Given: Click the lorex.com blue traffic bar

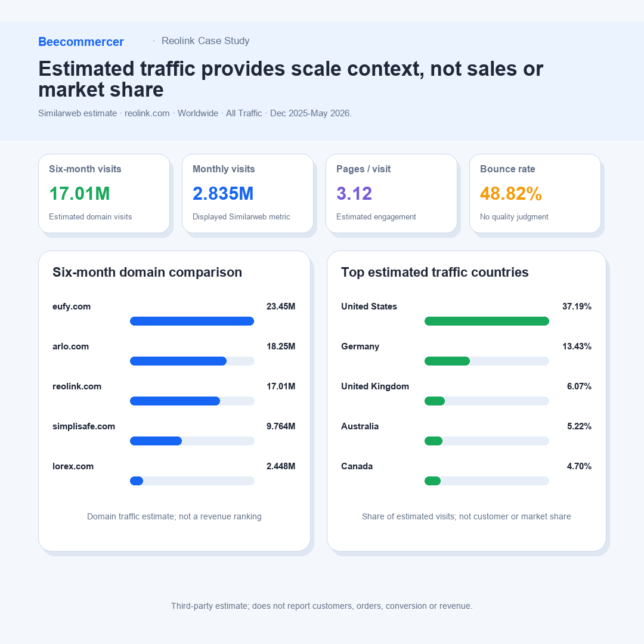Looking at the screenshot, I should (137, 481).
